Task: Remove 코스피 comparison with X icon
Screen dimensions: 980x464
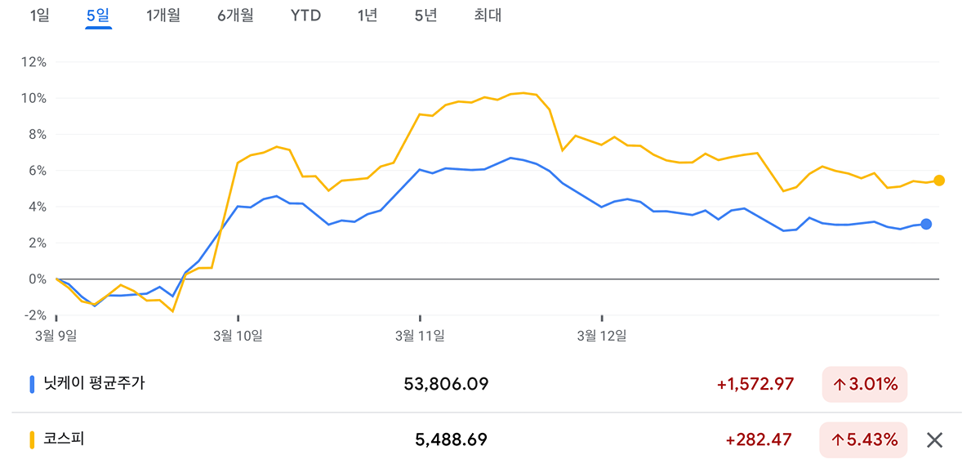Action: tap(934, 440)
